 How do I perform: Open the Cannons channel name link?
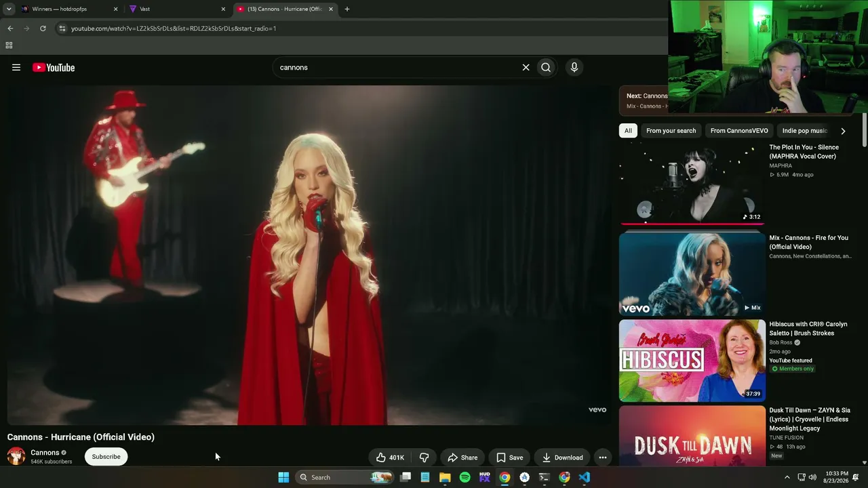click(x=45, y=453)
